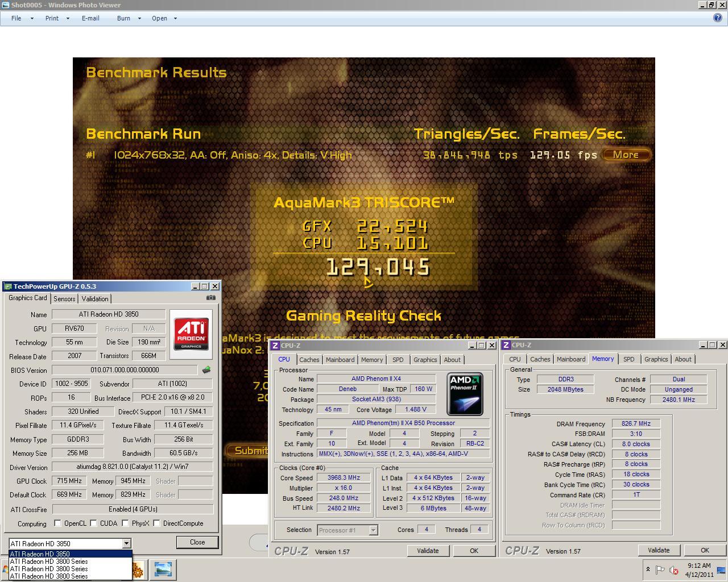Screen dimensions: 728x582
Task: Click Validate in CPU-Z CPU window
Action: tap(428, 551)
